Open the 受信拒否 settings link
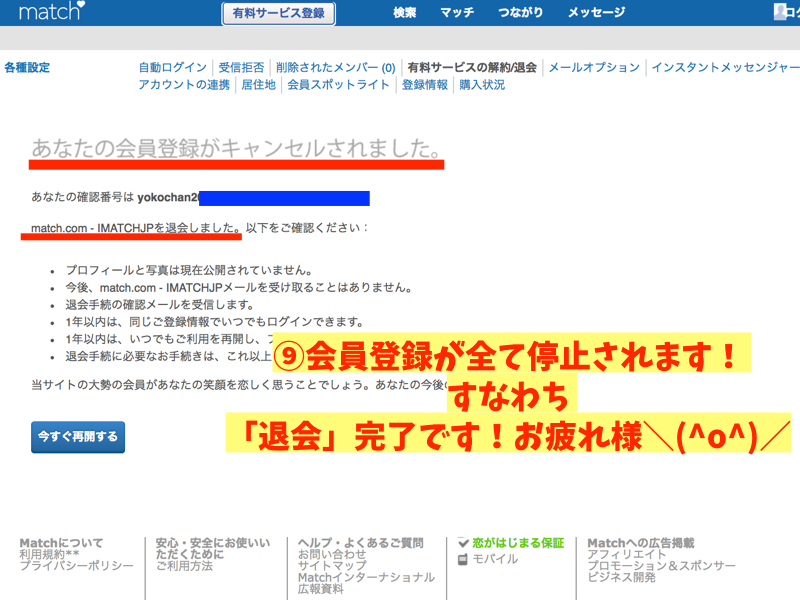800x600 pixels. (241, 67)
